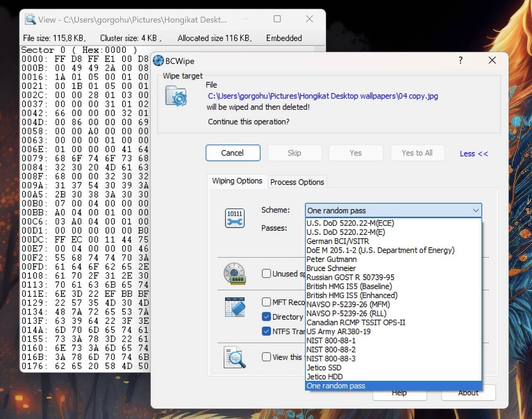Click the Cancel button
The width and height of the screenshot is (532, 419).
233,153
